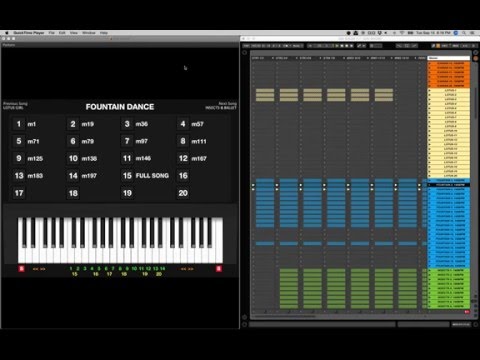
Task: Open the View menu
Action: 74,33
